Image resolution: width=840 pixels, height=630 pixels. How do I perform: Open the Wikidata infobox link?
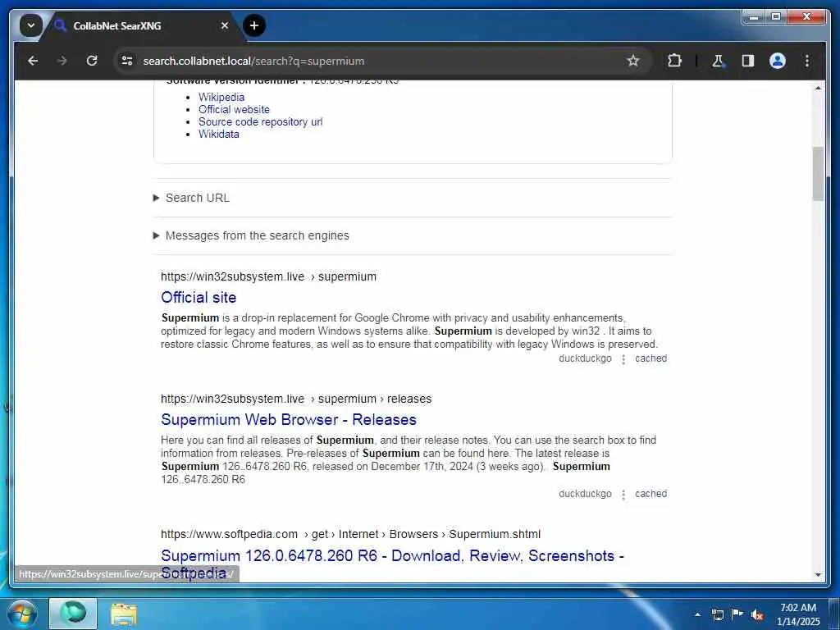pyautogui.click(x=218, y=134)
